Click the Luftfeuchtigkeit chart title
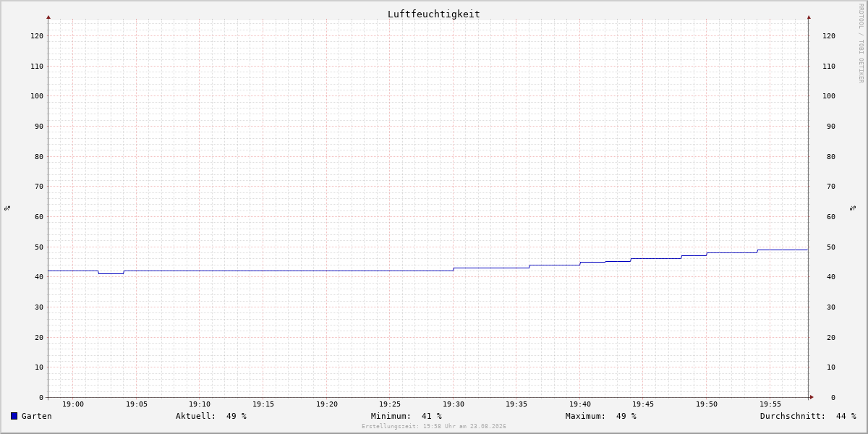This screenshot has height=434, width=868. pyautogui.click(x=433, y=14)
